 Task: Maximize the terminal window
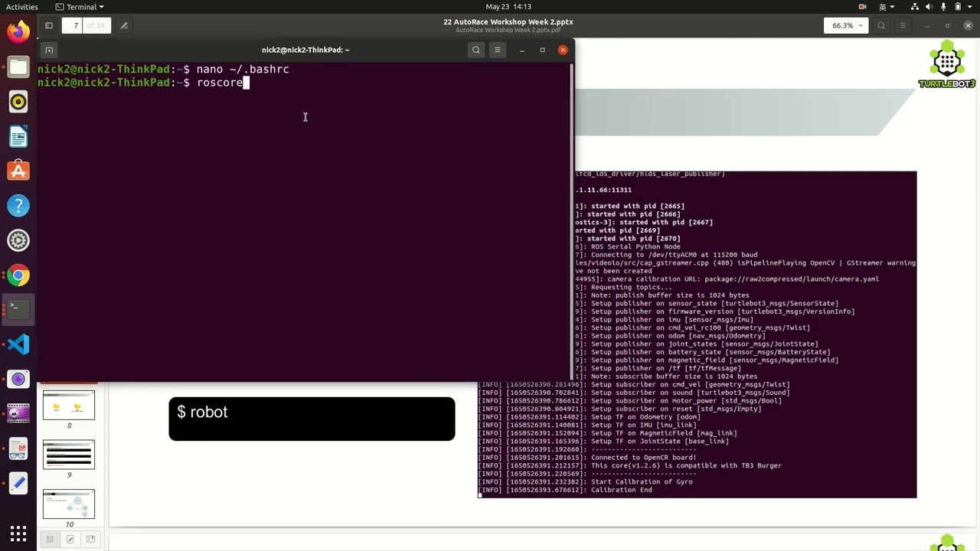point(542,50)
